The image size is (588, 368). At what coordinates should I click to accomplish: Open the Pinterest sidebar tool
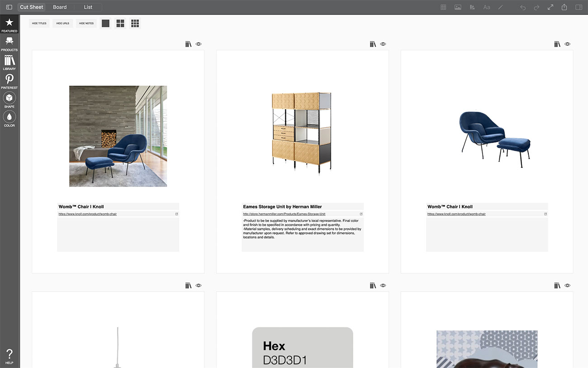(9, 81)
